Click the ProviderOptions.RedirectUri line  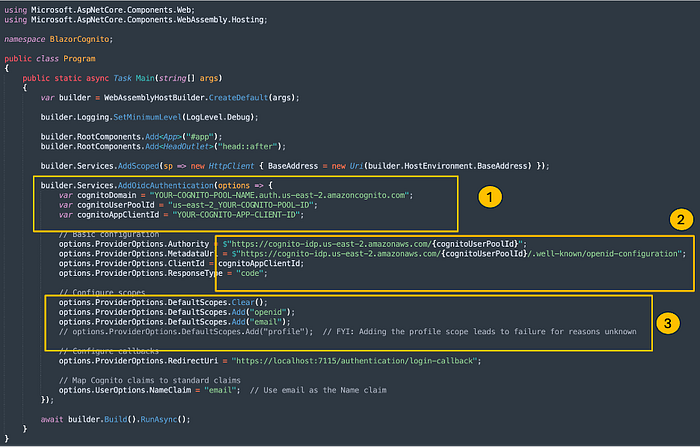(x=270, y=361)
